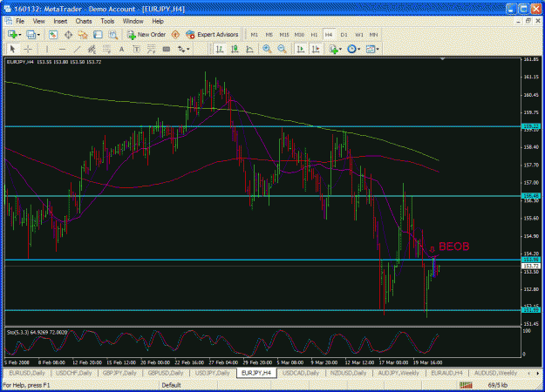Select the Fibonacci retracement tool
545x392 pixels.
(106, 49)
